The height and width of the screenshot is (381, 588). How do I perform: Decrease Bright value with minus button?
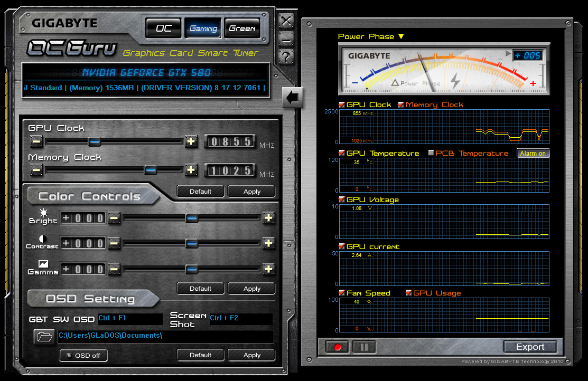[x=114, y=217]
